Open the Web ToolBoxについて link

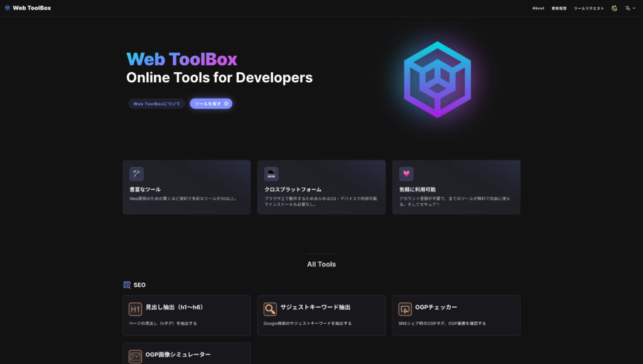pyautogui.click(x=156, y=103)
